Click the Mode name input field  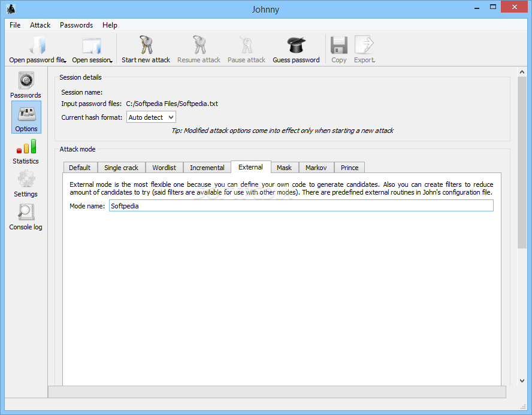pyautogui.click(x=301, y=206)
